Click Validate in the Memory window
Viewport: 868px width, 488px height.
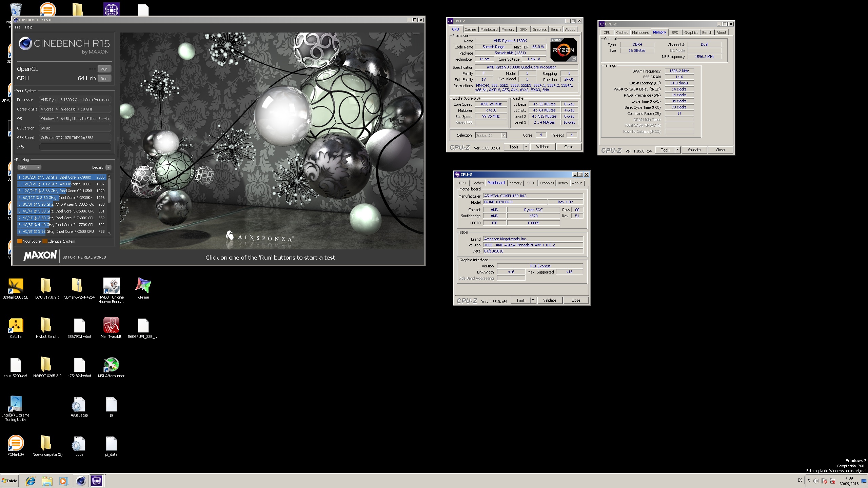694,150
